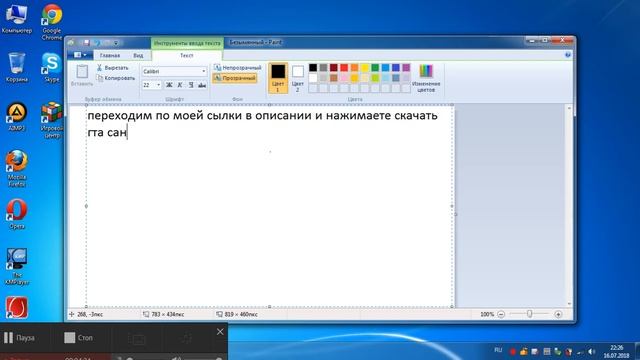Open the blue Paint application menu button
640x360 pixels.
[80, 55]
